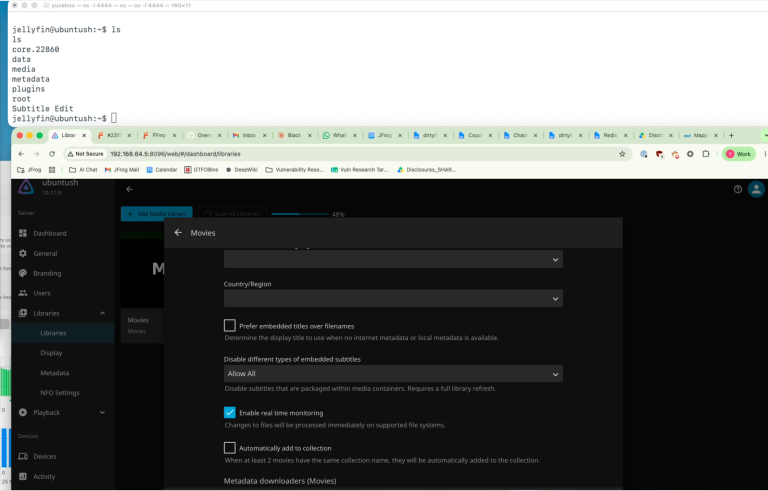Viewport: 768px width, 491px height.
Task: Click the help question mark icon
Action: pyautogui.click(x=738, y=190)
